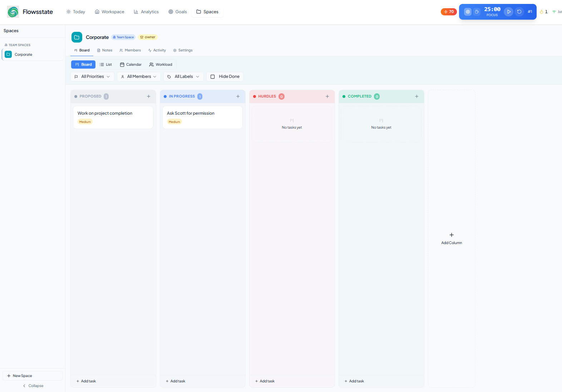Click the Team Space badge

[x=123, y=37]
